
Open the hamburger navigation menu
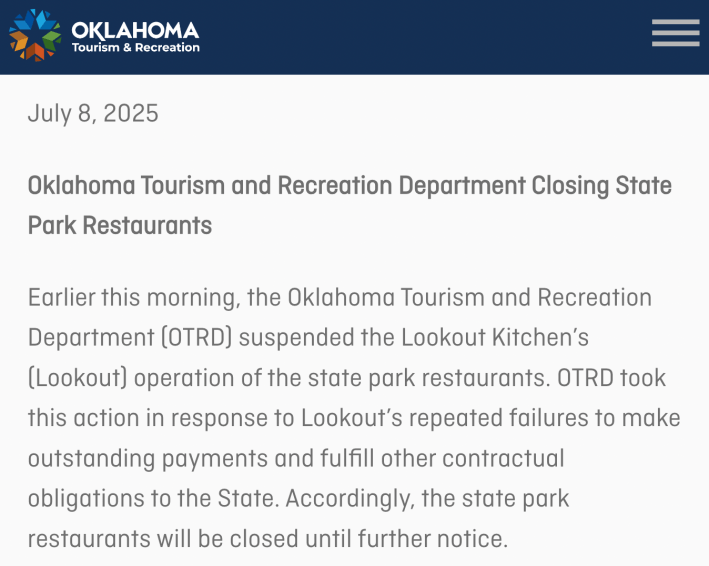pos(676,33)
